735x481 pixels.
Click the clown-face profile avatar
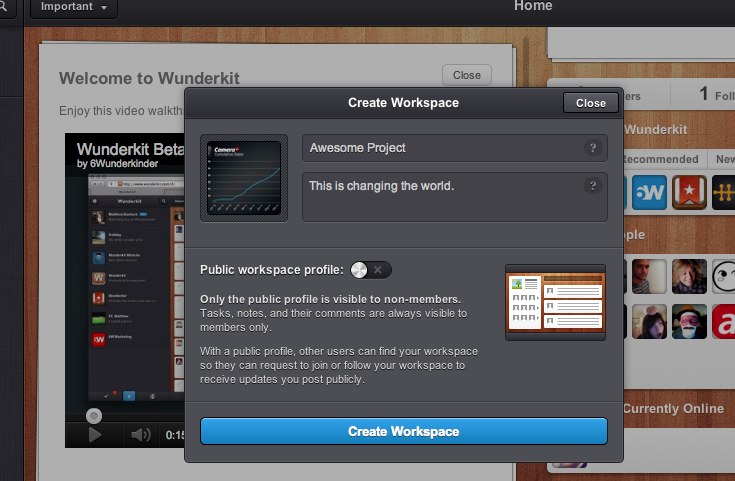(x=689, y=322)
